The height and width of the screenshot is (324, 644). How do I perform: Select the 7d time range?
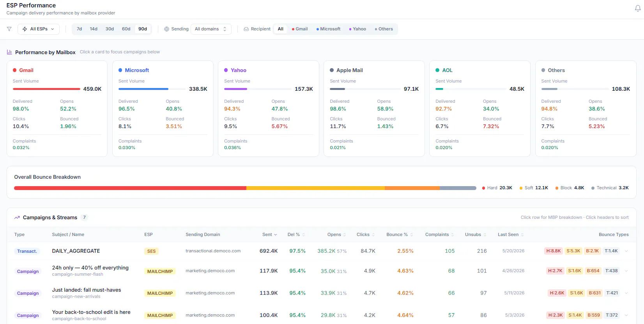80,29
